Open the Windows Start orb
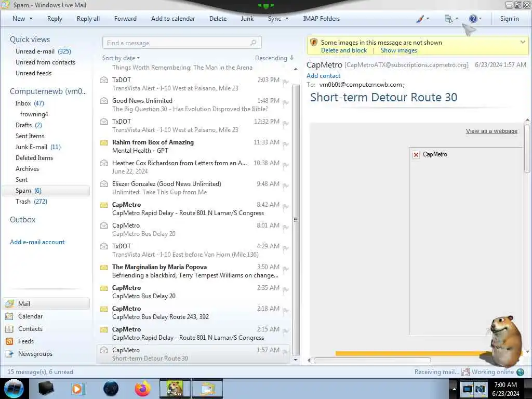532x399 pixels. coord(14,389)
